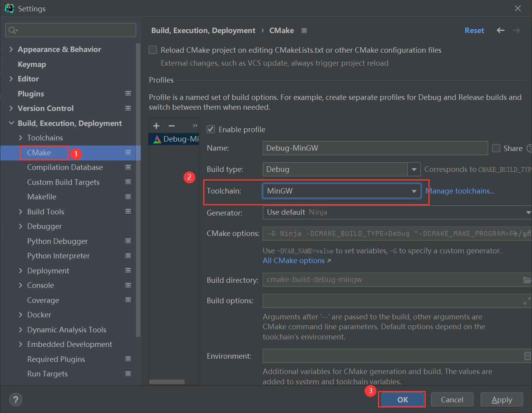The height and width of the screenshot is (413, 532).
Task: Open Compilation Database settings page
Action: tap(65, 167)
